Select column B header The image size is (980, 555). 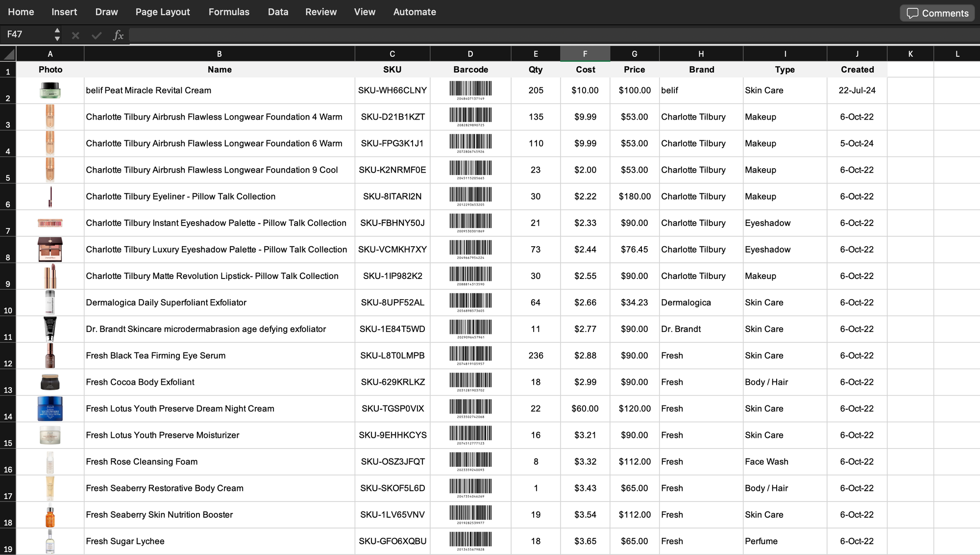(x=219, y=54)
